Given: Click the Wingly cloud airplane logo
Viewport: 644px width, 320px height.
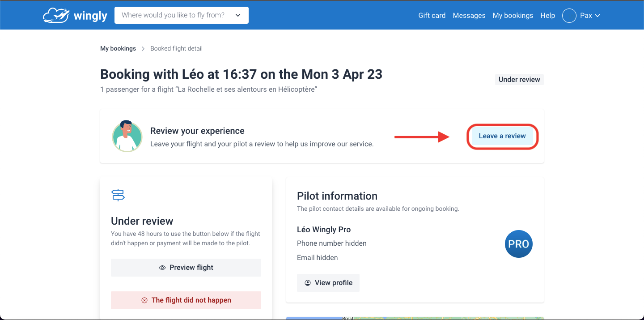Looking at the screenshot, I should pos(56,15).
